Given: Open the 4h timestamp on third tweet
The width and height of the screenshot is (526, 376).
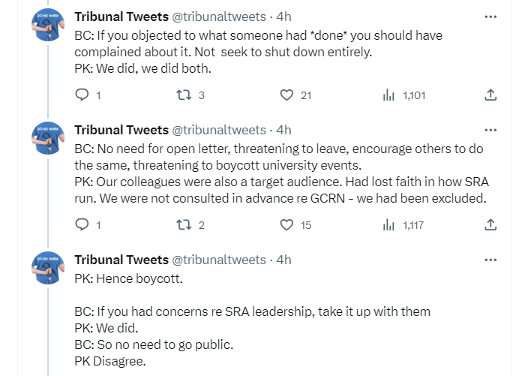Looking at the screenshot, I should pyautogui.click(x=284, y=260).
